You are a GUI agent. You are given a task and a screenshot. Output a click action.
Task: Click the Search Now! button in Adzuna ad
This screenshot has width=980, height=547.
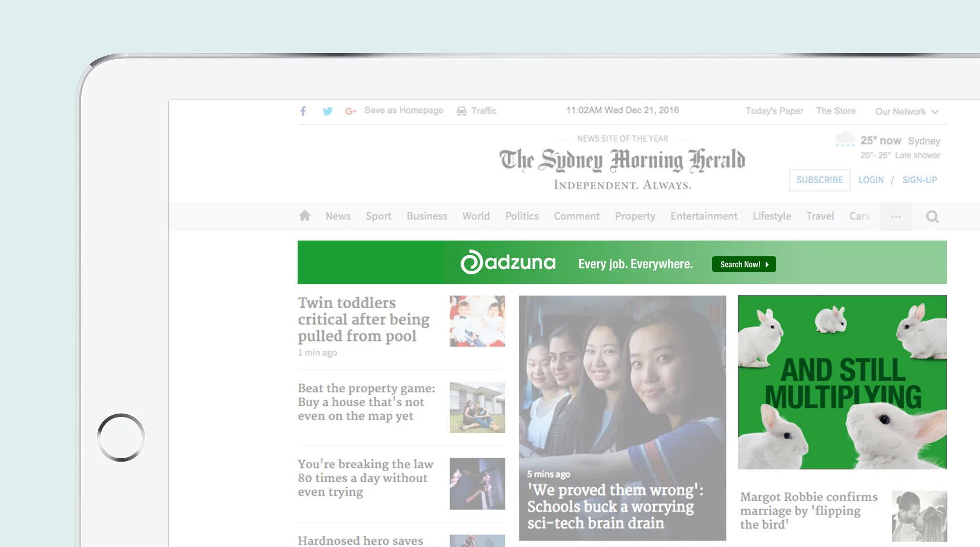[743, 264]
